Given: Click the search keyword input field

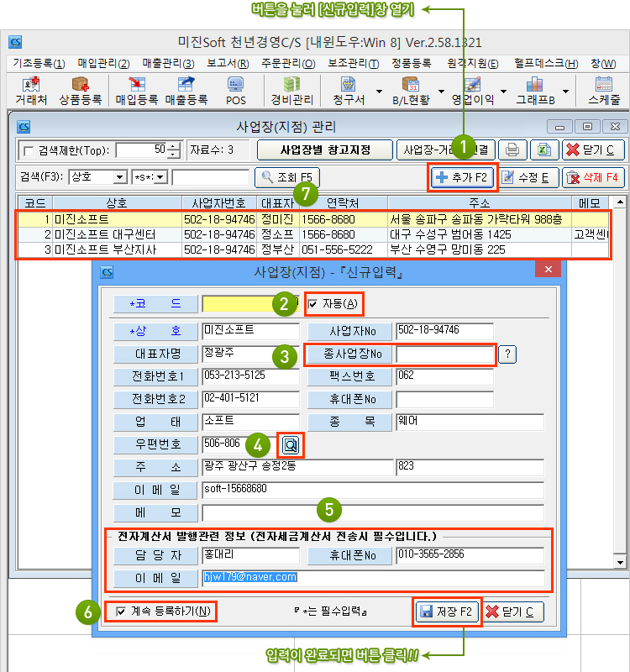Looking at the screenshot, I should [211, 177].
